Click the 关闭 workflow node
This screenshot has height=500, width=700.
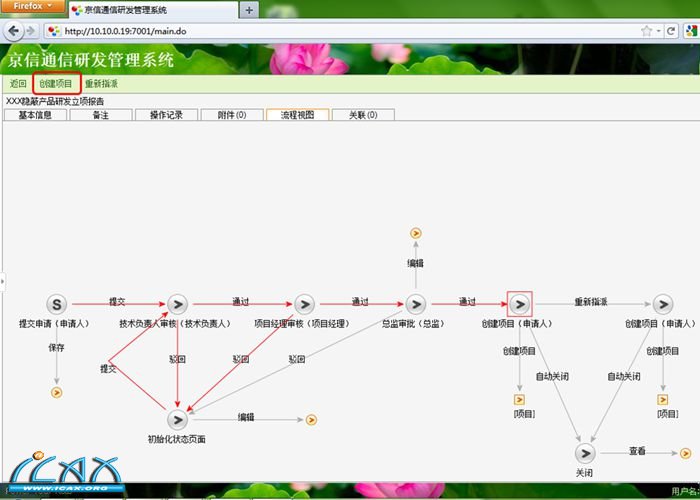click(x=585, y=454)
